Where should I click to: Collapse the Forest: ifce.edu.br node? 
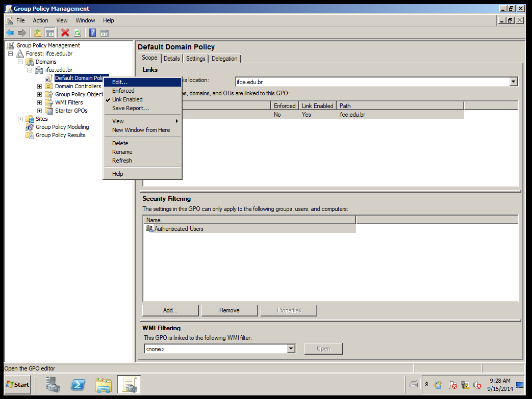point(11,54)
